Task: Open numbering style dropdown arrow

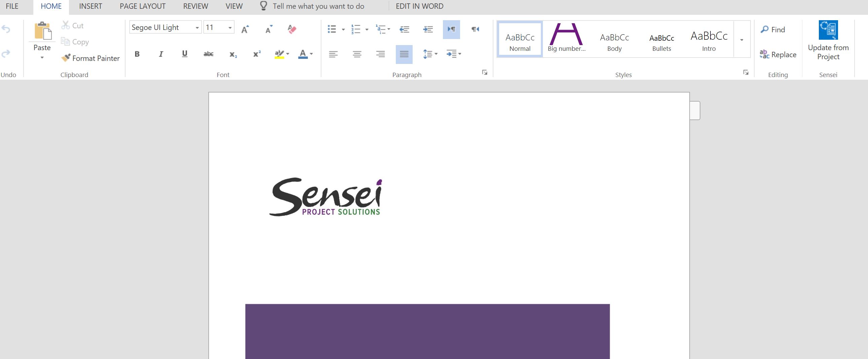Action: pos(367,29)
